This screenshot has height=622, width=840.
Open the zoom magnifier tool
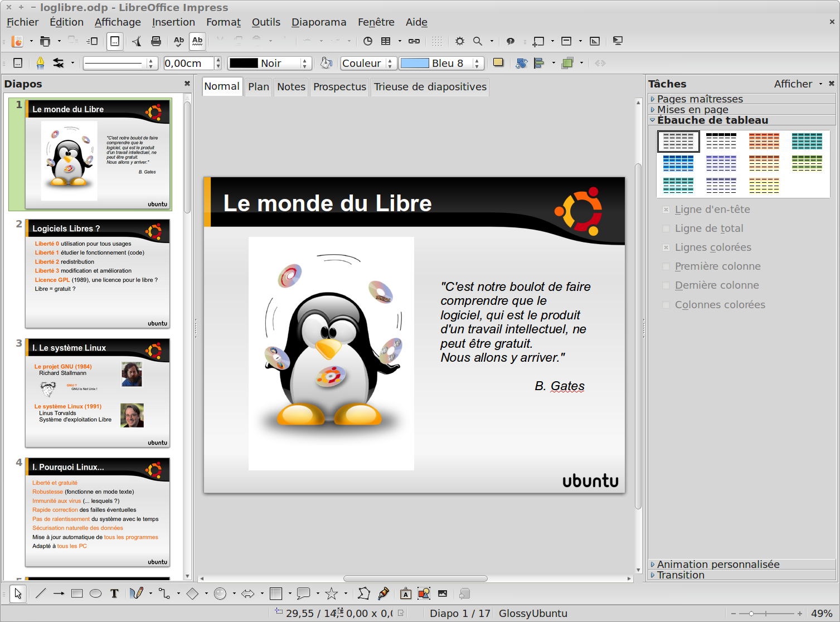click(478, 41)
